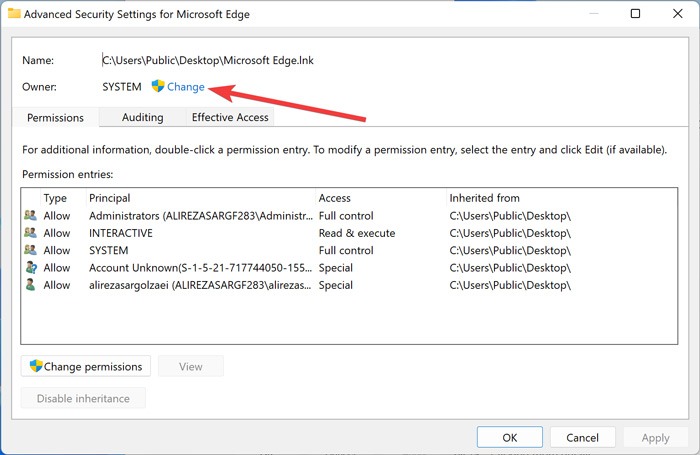Click the Change permissions button
This screenshot has width=700, height=455.
(86, 367)
